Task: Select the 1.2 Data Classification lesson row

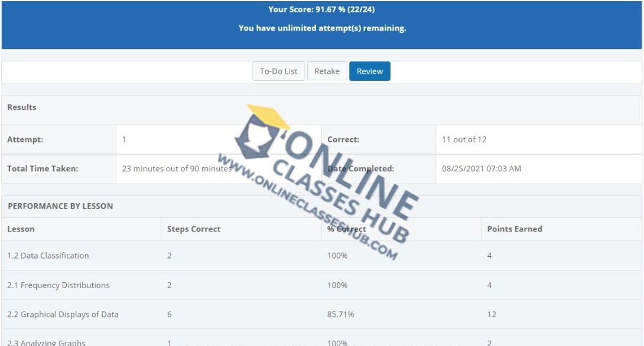Action: click(x=48, y=256)
